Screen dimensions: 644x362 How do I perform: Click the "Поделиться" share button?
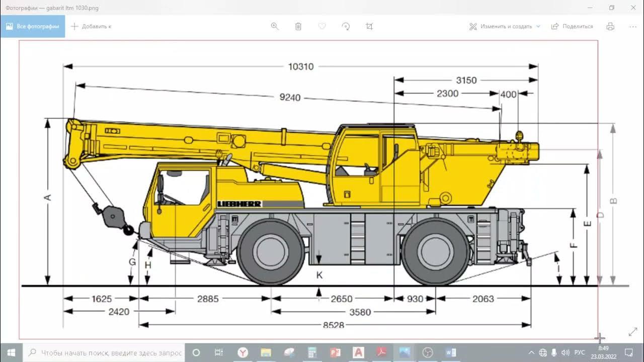click(x=572, y=26)
